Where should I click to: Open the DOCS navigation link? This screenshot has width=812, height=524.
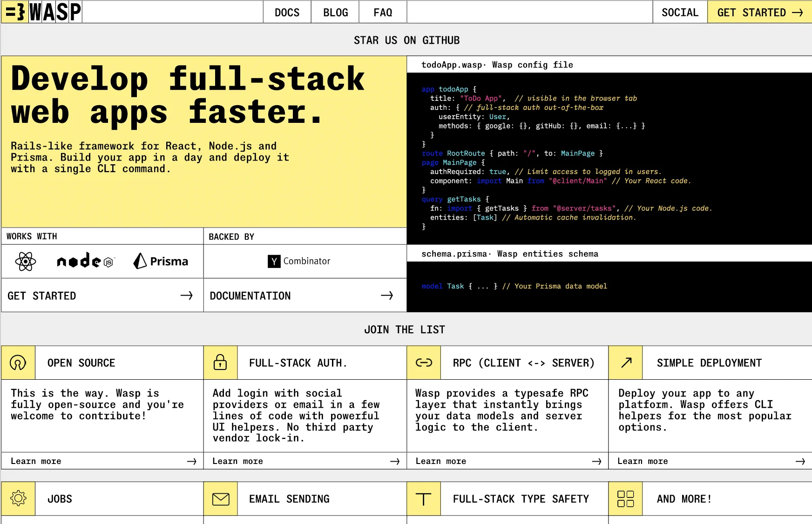tap(287, 13)
